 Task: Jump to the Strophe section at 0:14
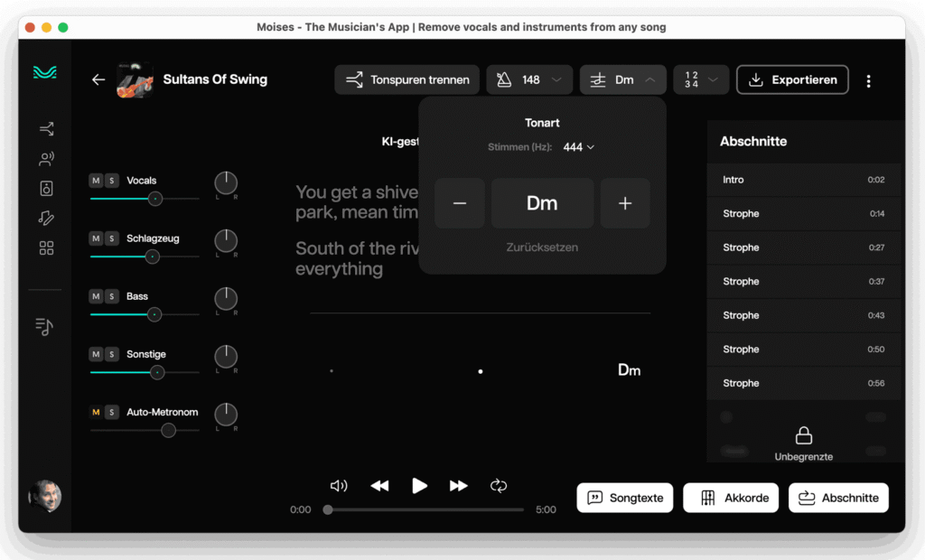click(x=803, y=214)
